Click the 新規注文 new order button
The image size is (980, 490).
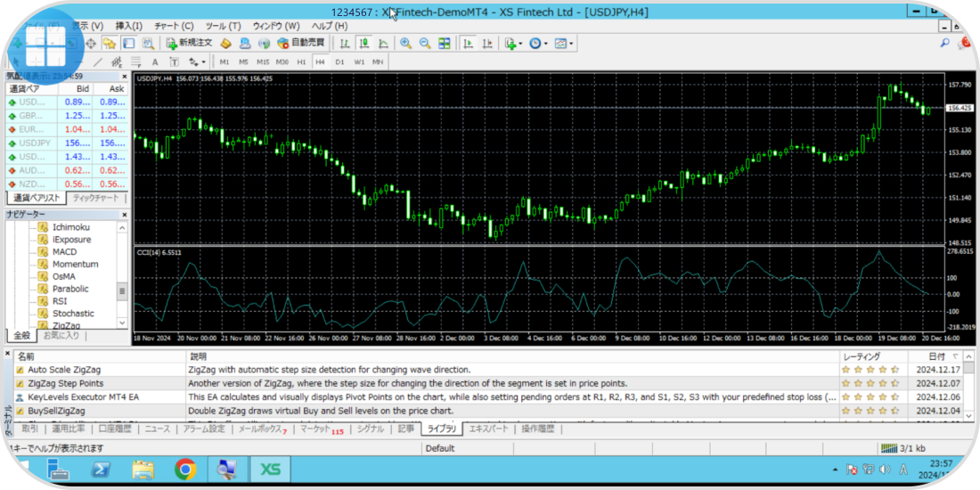pos(190,43)
